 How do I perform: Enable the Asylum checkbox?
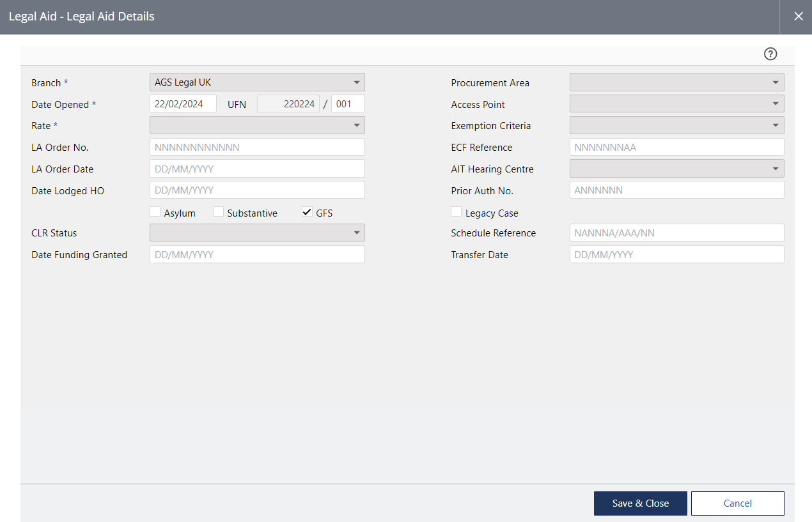point(155,212)
